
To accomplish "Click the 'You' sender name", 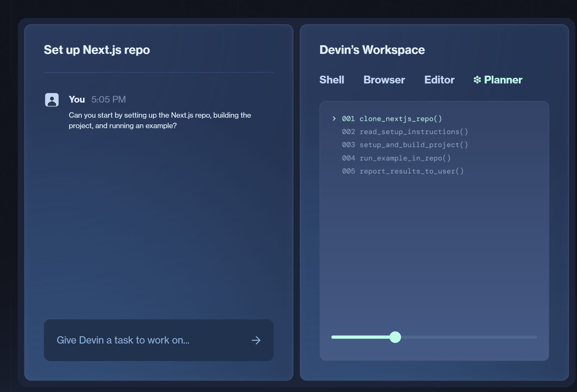I will [77, 99].
